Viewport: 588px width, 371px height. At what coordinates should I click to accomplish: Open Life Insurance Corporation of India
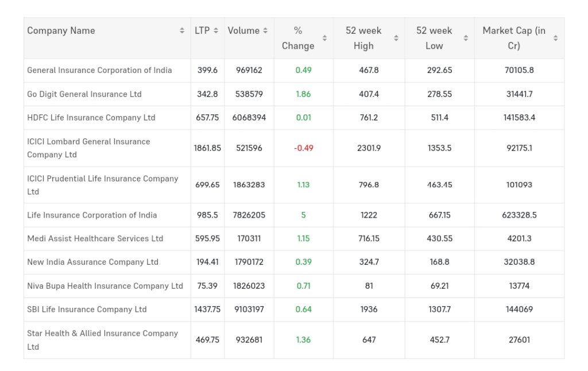pos(92,215)
